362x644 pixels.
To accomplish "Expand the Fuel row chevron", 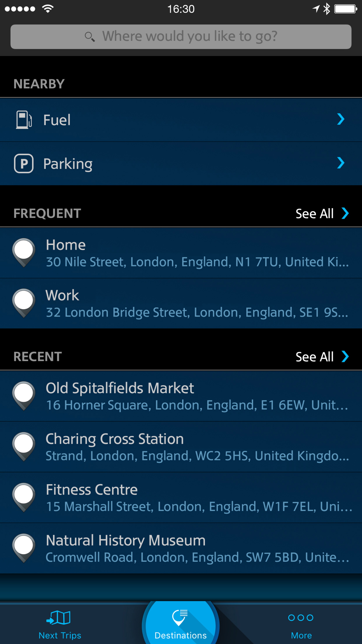I will (x=341, y=119).
